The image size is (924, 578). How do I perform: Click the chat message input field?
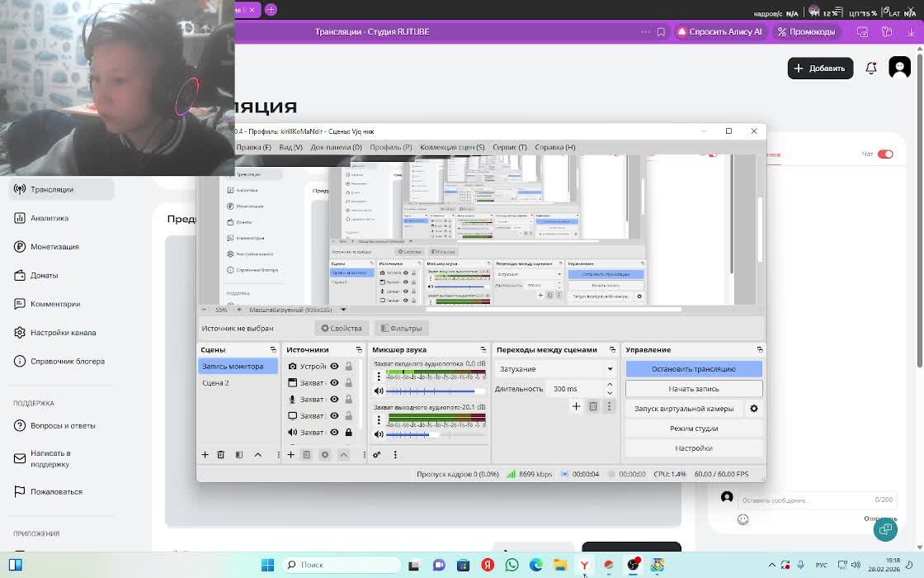coord(816,500)
